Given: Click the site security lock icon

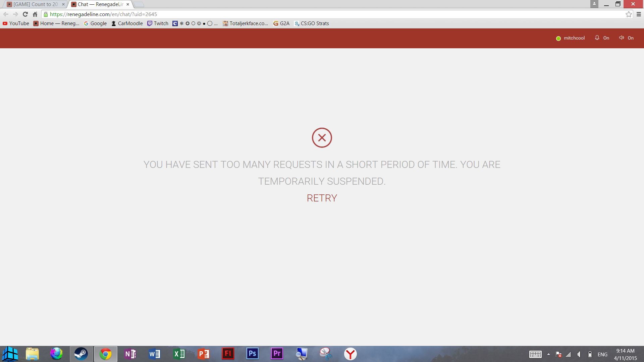Looking at the screenshot, I should [x=46, y=14].
